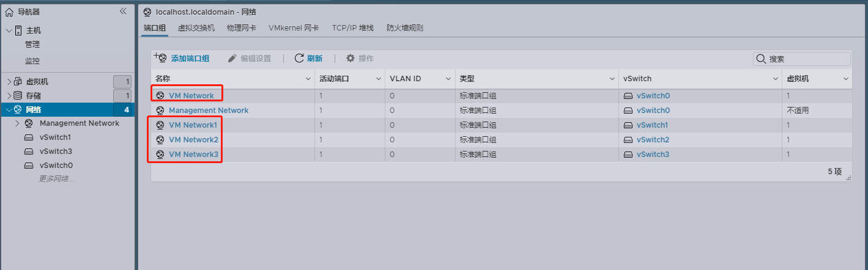Viewport: 868px width, 270px height.
Task: Expand the Management Network tree node
Action: tap(18, 123)
